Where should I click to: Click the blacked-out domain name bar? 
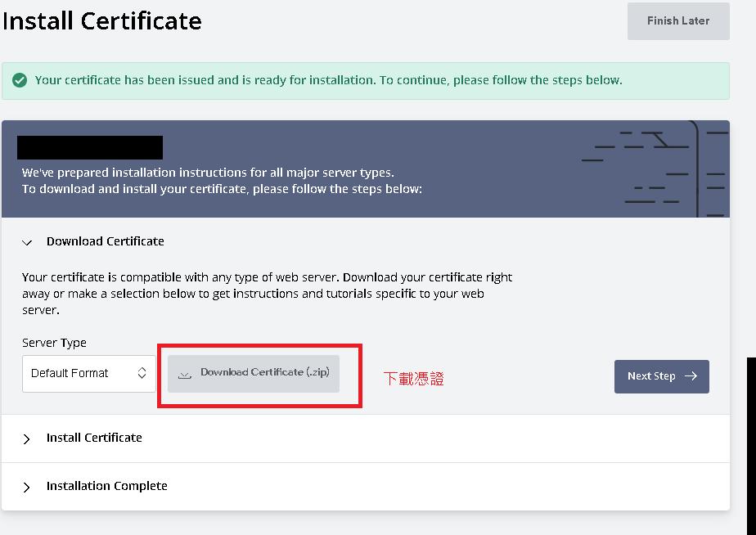[90, 147]
